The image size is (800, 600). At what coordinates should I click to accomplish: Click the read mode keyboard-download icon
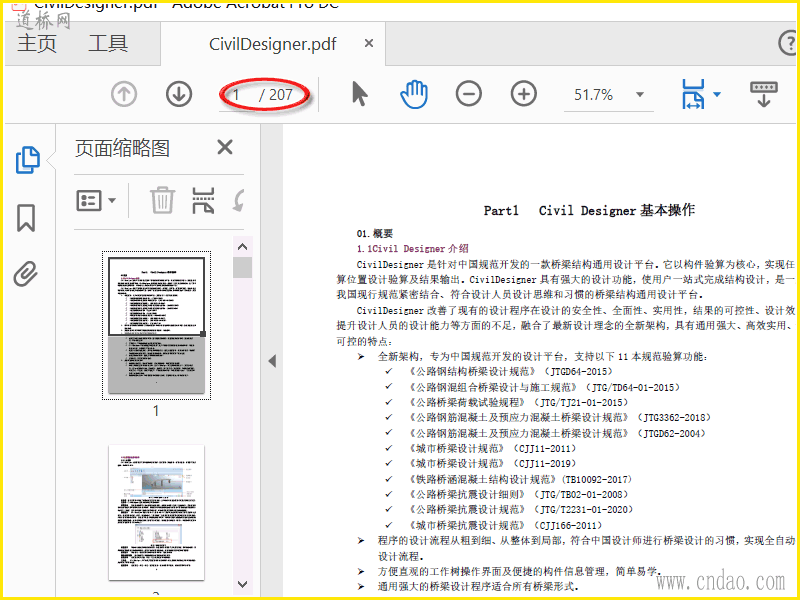[x=763, y=94]
